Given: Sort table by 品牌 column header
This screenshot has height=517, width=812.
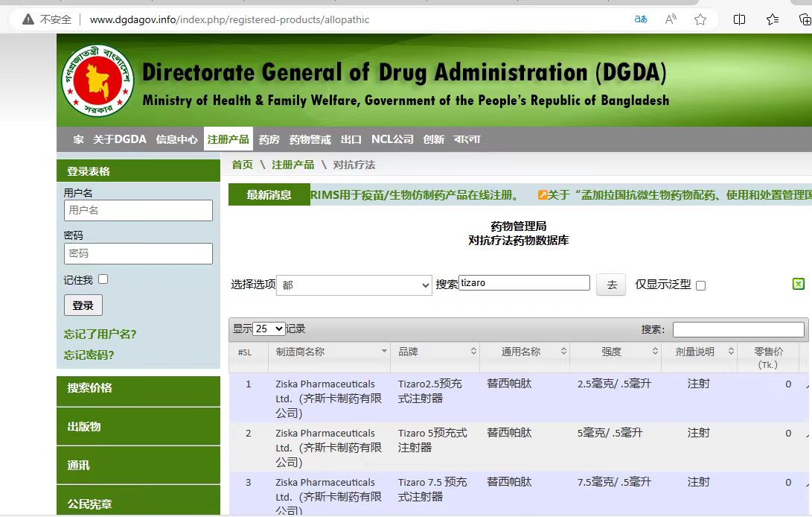Looking at the screenshot, I should pos(435,352).
